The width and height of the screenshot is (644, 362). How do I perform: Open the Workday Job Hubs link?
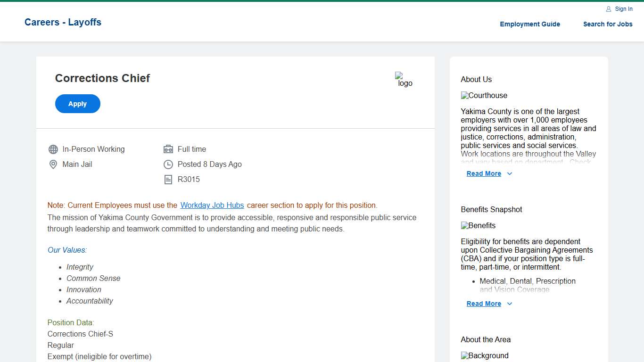(x=212, y=206)
